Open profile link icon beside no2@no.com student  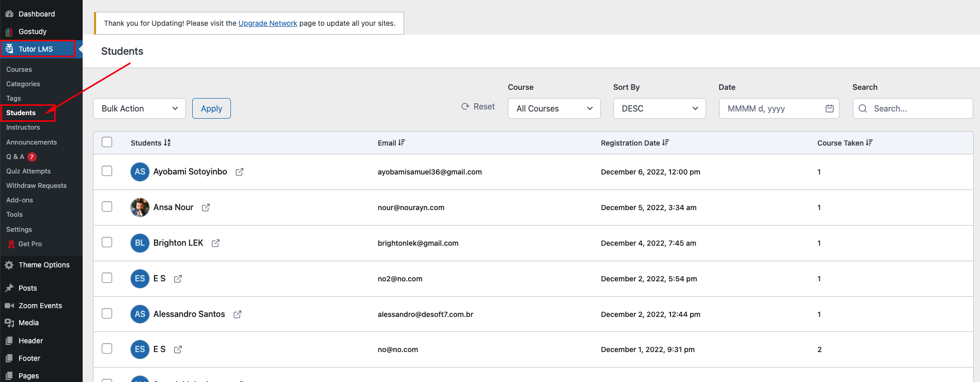(178, 279)
